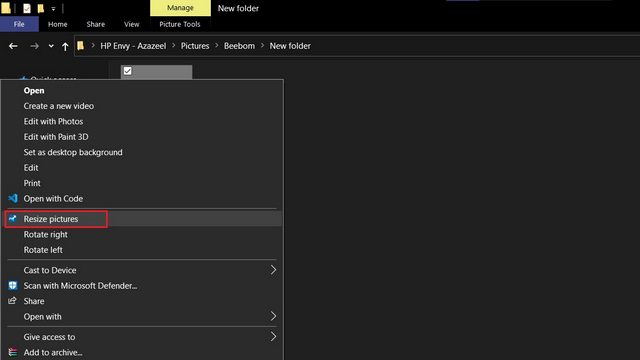Click the Microsoft Defender shield icon
The height and width of the screenshot is (360, 640).
pyautogui.click(x=13, y=285)
